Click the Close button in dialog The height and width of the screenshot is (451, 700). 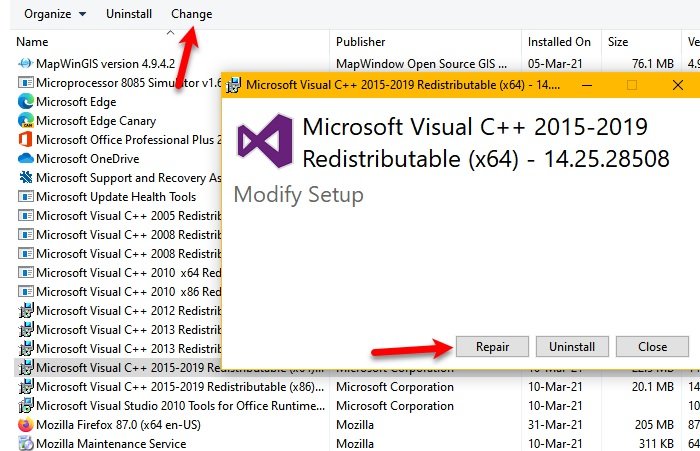(653, 347)
